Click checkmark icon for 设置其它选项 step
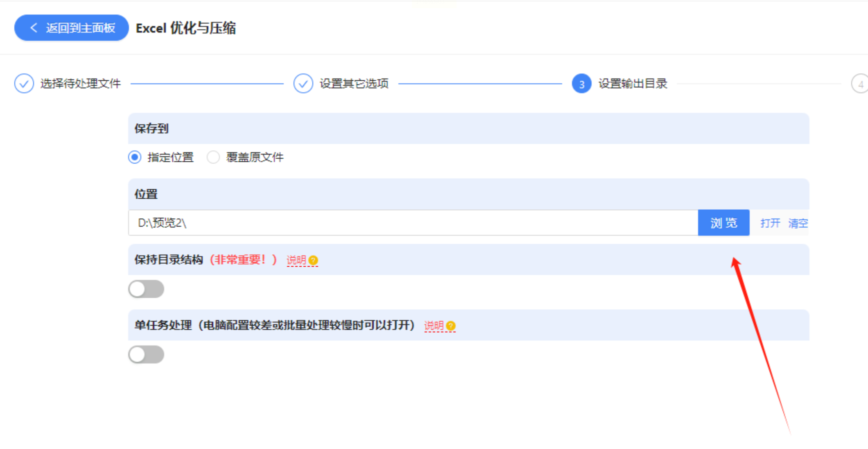 point(303,84)
